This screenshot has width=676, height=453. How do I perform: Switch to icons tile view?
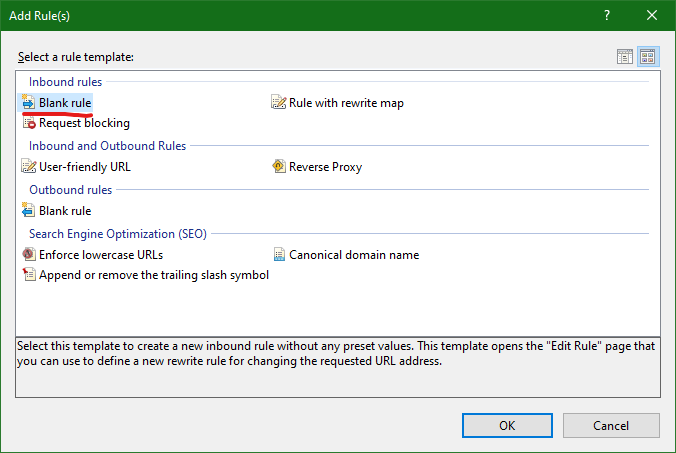point(648,56)
